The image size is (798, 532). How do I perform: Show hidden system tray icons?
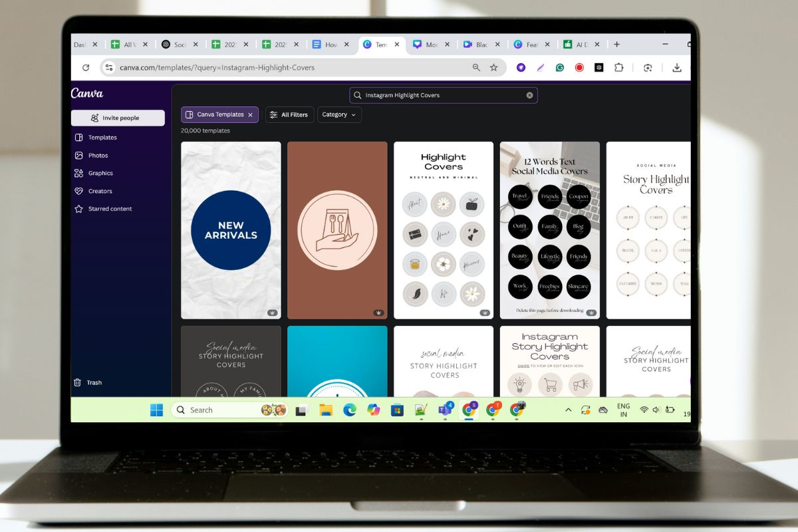569,410
